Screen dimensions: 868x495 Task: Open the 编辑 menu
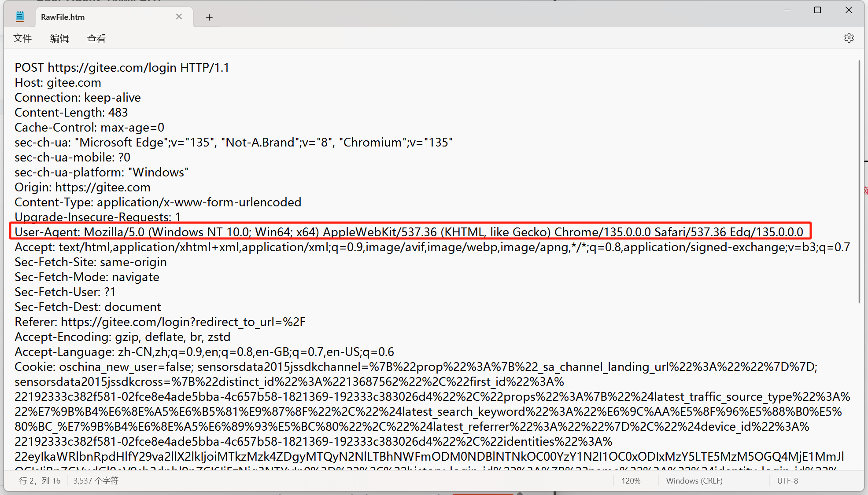pos(59,38)
